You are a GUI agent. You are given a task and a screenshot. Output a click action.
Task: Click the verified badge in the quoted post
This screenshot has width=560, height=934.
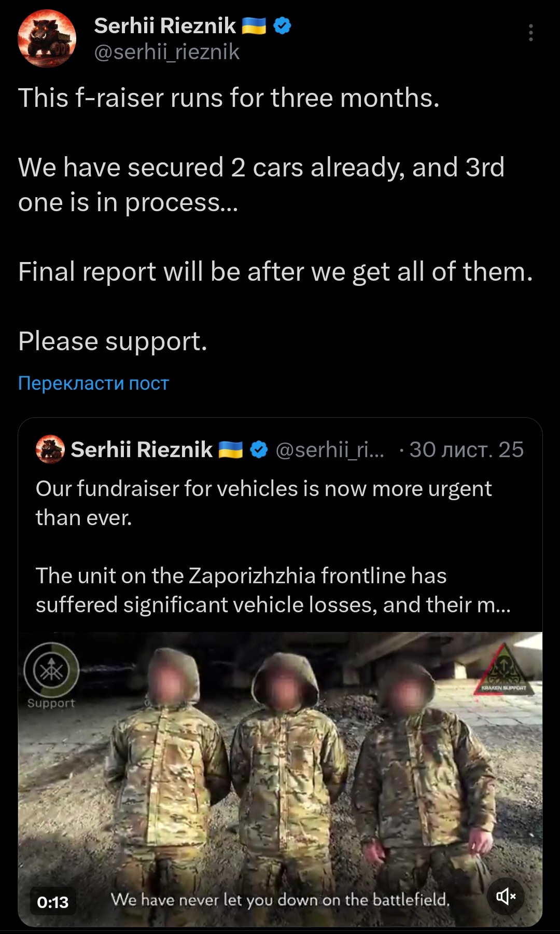[x=259, y=449]
